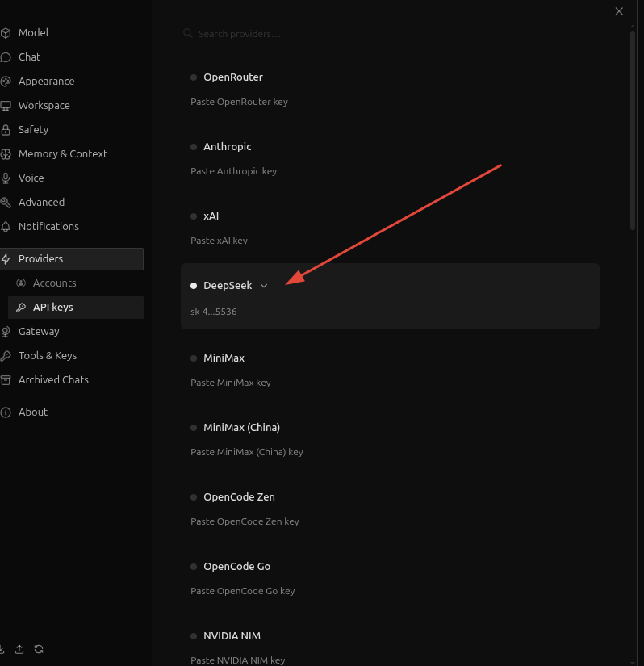644x666 pixels.
Task: Click the DeepSeek provider name
Action: coord(228,286)
